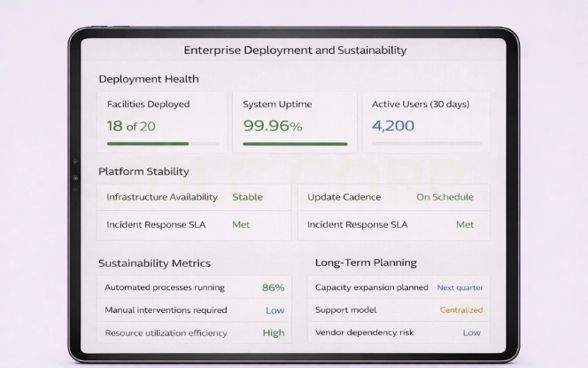Click the Active Users progress bar
Screen dimensions: 588x368
tap(427, 144)
